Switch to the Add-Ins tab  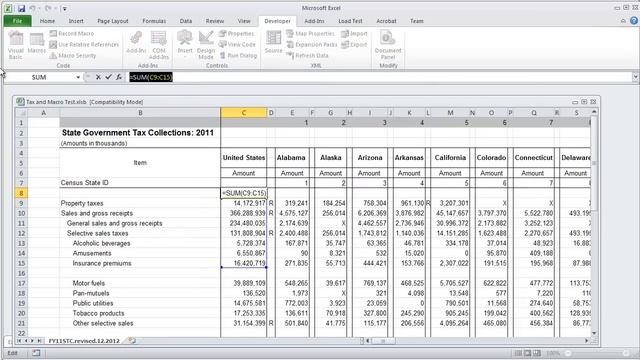314,21
